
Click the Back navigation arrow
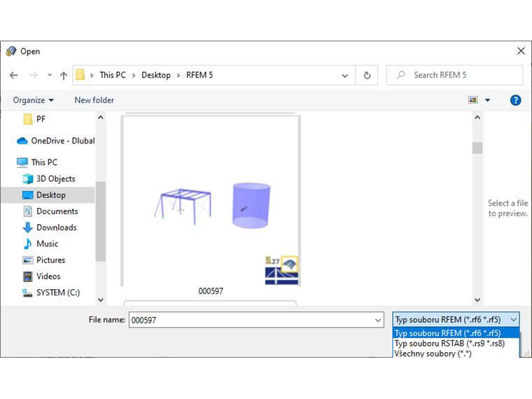(x=13, y=75)
